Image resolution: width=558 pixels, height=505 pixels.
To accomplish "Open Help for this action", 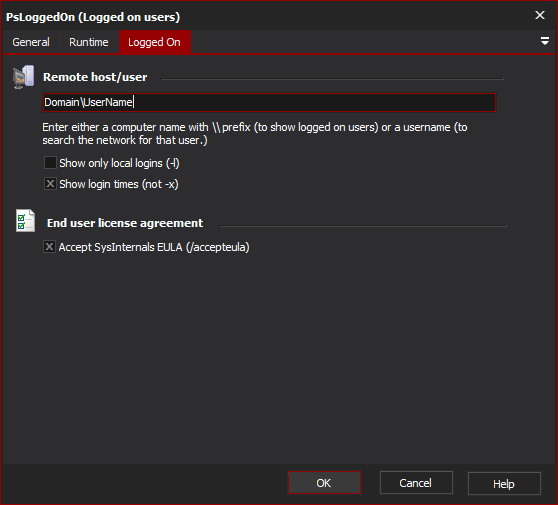I will tap(504, 484).
